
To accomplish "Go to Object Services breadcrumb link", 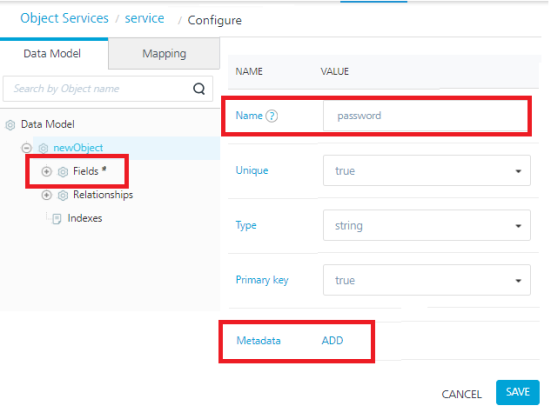I will pos(64,18).
